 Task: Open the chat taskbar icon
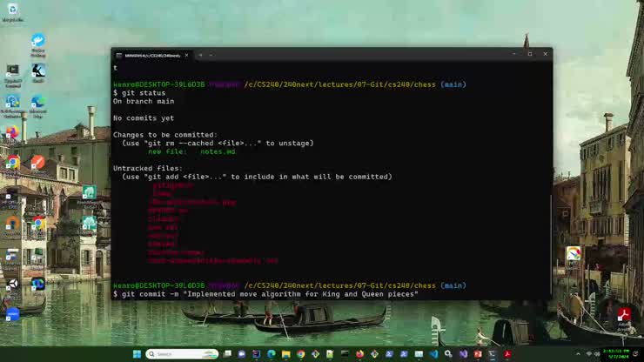click(242, 354)
